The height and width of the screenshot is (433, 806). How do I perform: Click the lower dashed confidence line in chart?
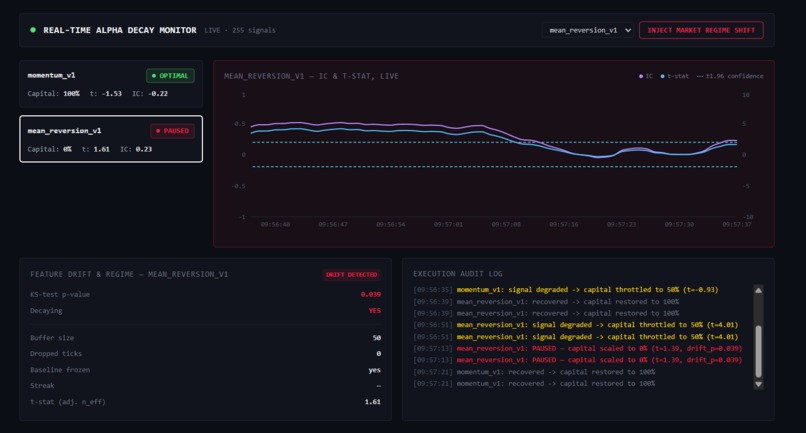tap(494, 167)
